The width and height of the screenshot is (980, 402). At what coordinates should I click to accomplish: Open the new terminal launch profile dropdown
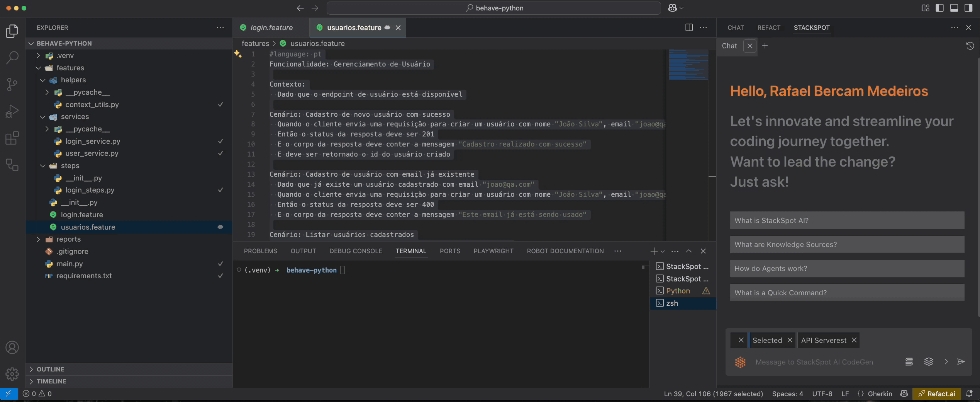click(x=663, y=251)
